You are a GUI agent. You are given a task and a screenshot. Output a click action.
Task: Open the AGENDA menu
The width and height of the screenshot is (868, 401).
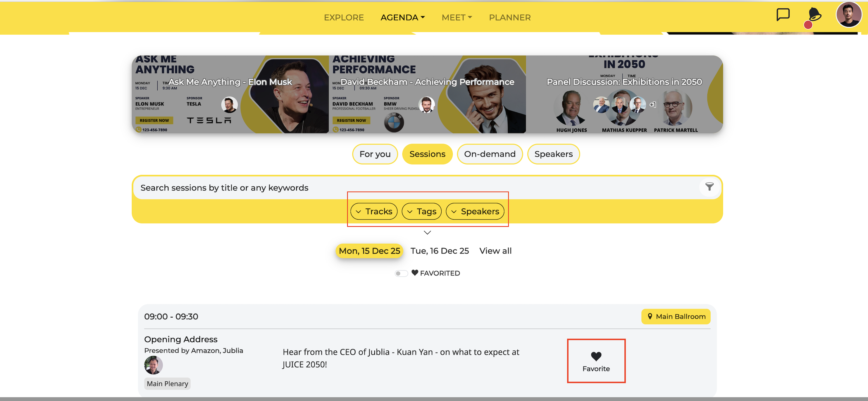403,18
